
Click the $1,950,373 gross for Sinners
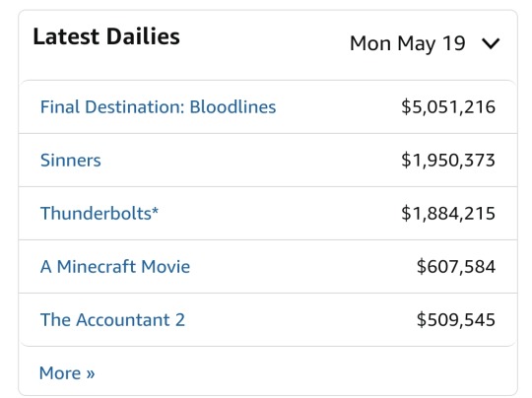pyautogui.click(x=448, y=161)
